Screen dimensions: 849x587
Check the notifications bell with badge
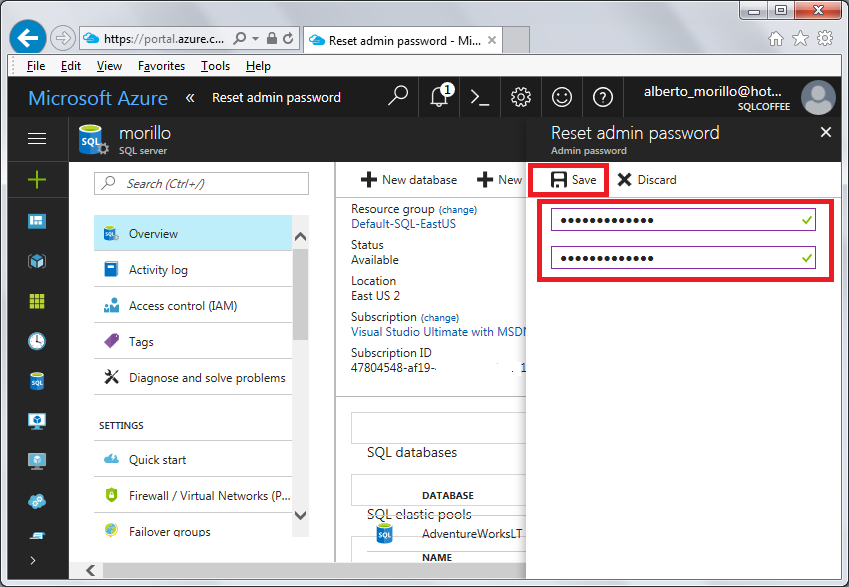pyautogui.click(x=438, y=97)
